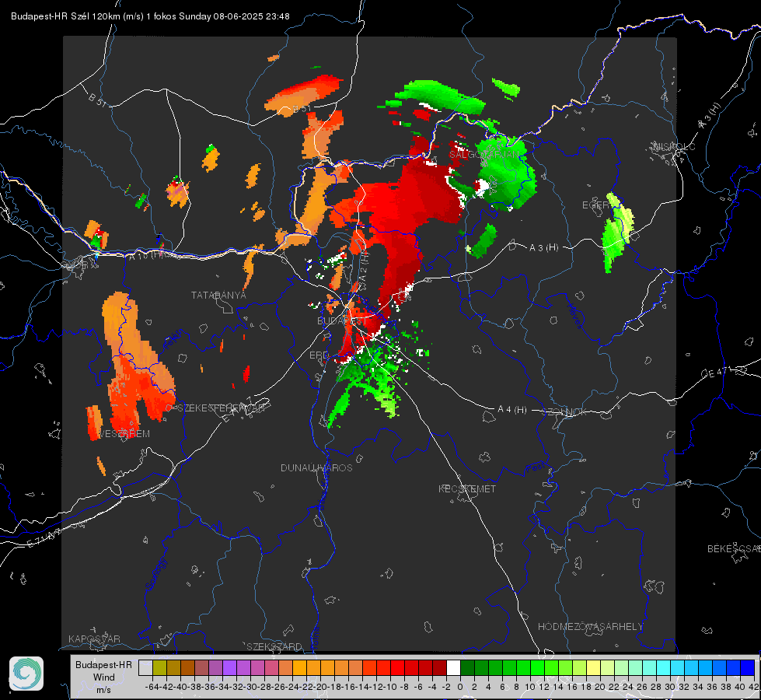Click the 'A 4 (H)' road label
Screen dimensions: 761x700
coord(512,410)
